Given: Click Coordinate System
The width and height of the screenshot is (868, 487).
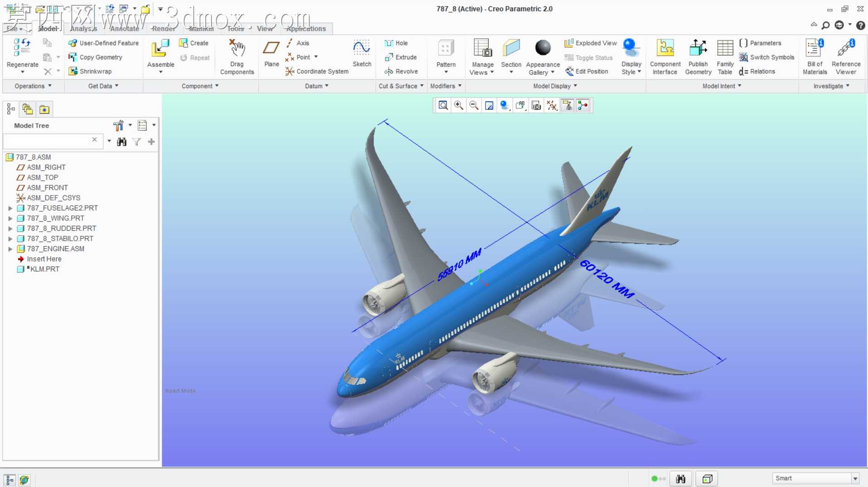Looking at the screenshot, I should click(x=317, y=71).
